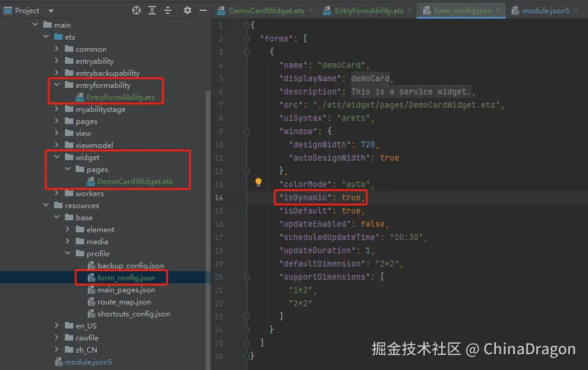Expand the media folder
The width and height of the screenshot is (588, 370).
[67, 241]
